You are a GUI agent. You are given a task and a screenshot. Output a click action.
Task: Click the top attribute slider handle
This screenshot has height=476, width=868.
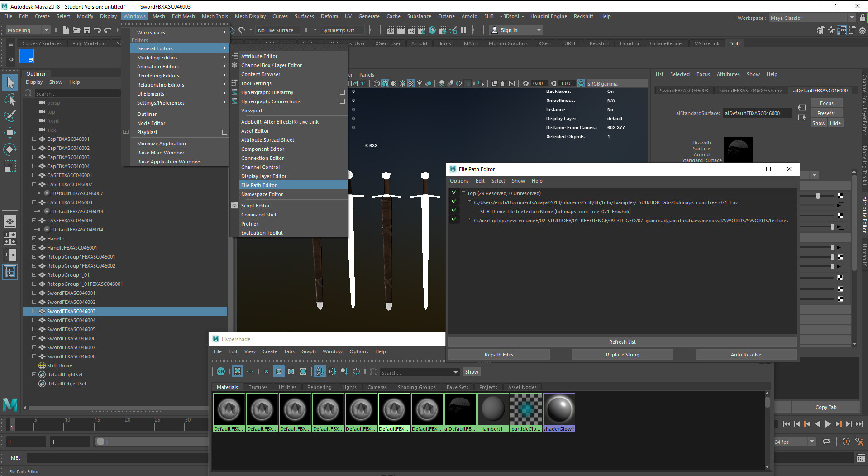click(818, 196)
